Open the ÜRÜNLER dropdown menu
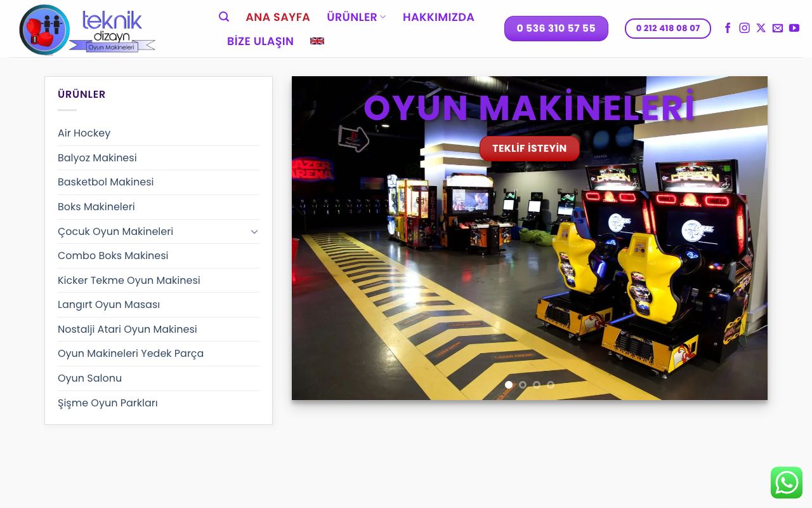Viewport: 812px width, 508px height. coord(356,17)
